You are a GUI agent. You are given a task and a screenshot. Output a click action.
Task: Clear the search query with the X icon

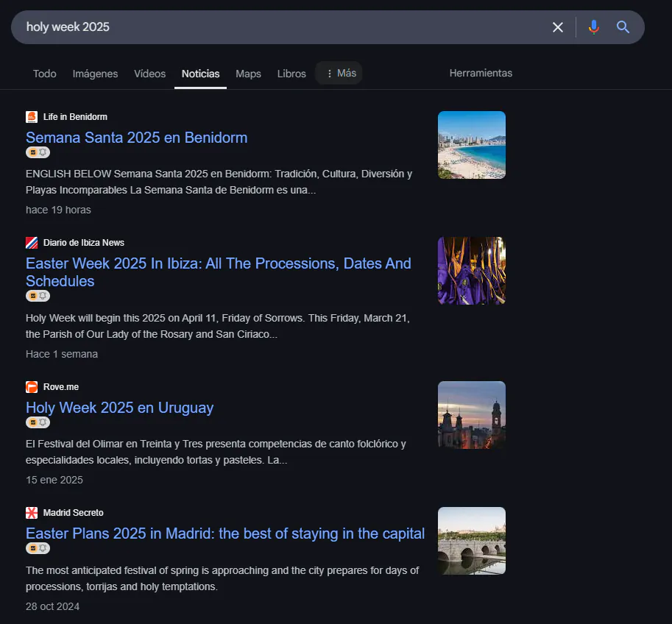558,27
